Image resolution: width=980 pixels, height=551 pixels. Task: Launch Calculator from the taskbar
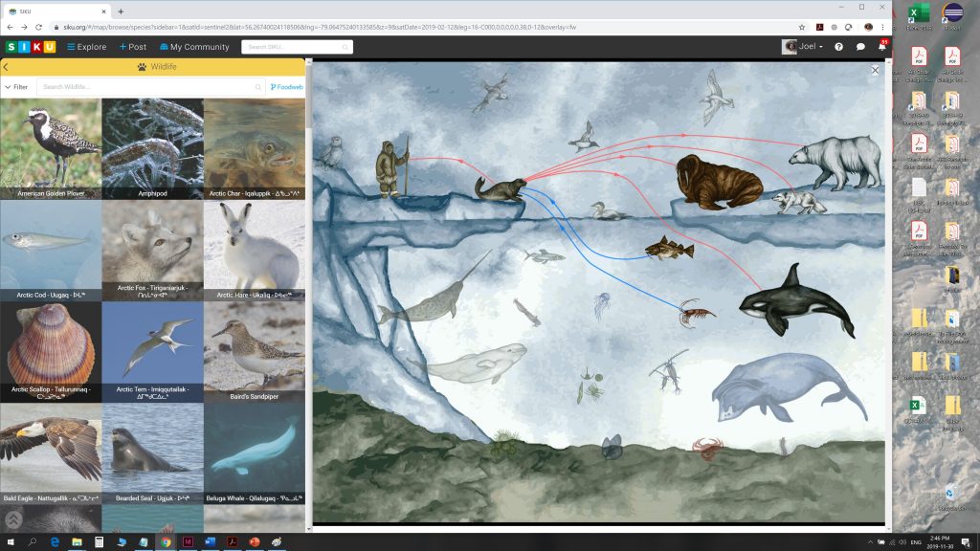(99, 541)
